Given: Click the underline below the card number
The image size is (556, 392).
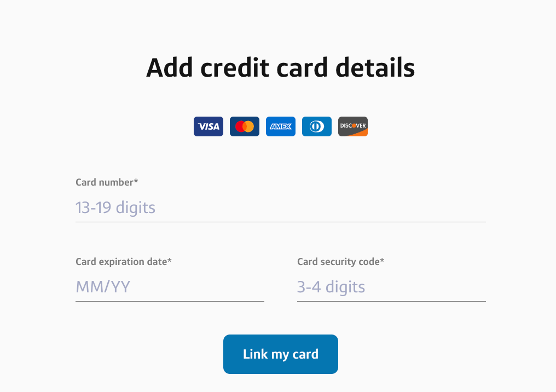Looking at the screenshot, I should (280, 221).
